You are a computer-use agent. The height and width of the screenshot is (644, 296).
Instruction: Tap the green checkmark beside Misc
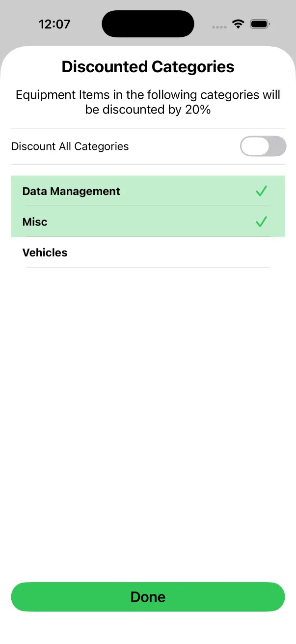point(261,222)
